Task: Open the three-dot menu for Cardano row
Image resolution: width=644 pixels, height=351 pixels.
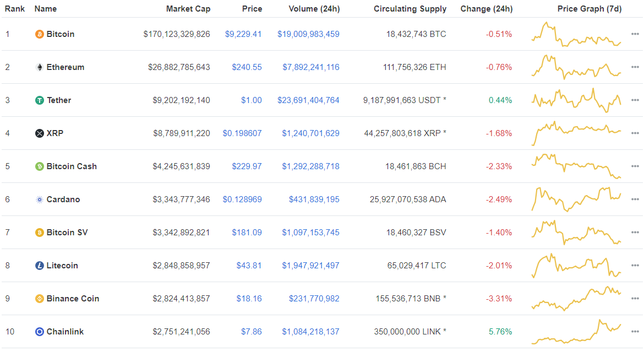Action: (635, 199)
